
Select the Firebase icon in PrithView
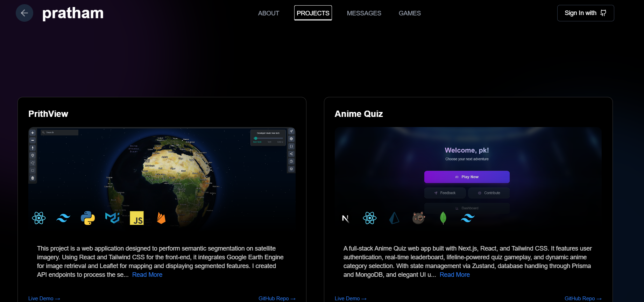[161, 218]
